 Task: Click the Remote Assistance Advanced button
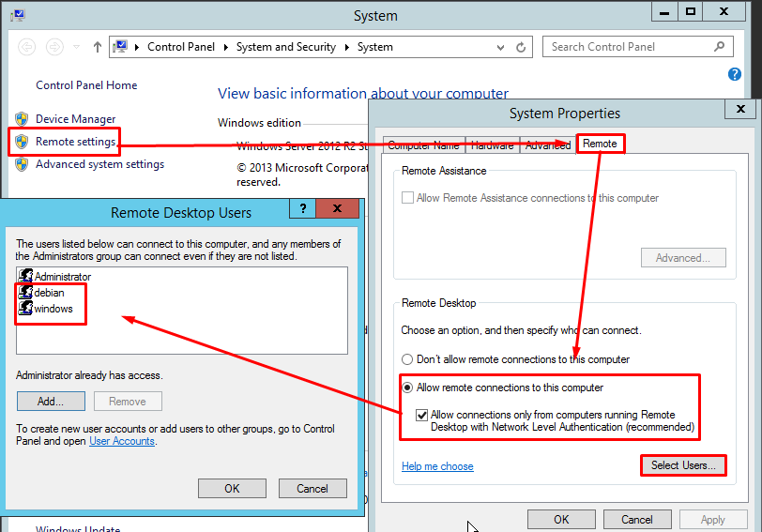(683, 258)
